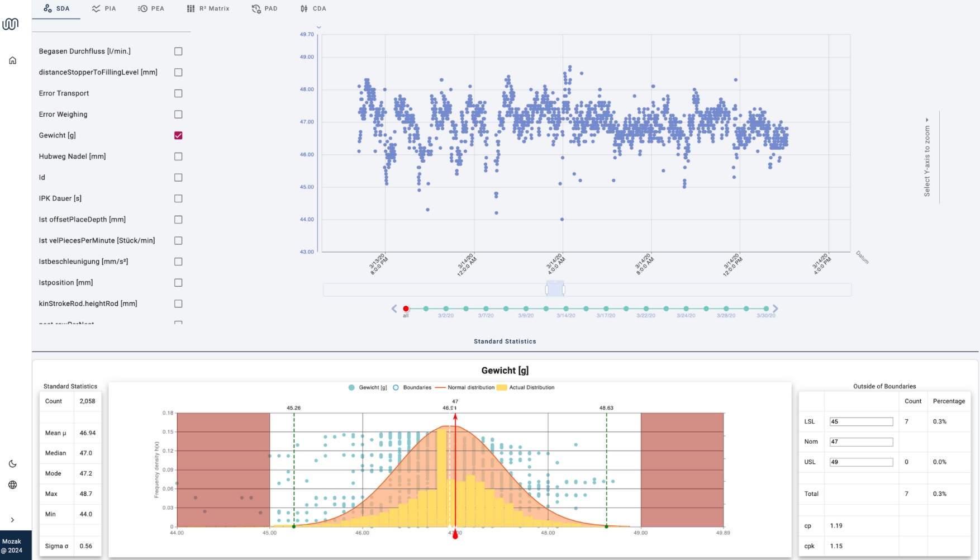Go to the home icon in sidebar
Viewport: 980px width, 560px height.
12,60
